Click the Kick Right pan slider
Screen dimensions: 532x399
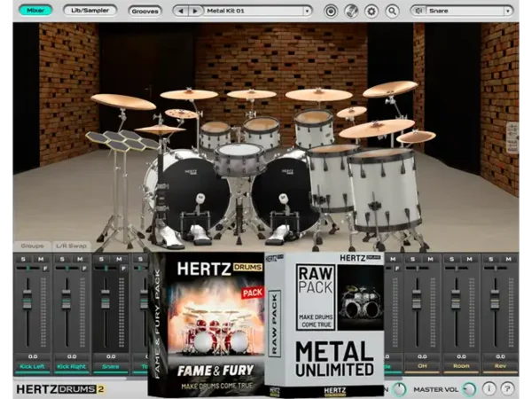pyautogui.click(x=66, y=269)
